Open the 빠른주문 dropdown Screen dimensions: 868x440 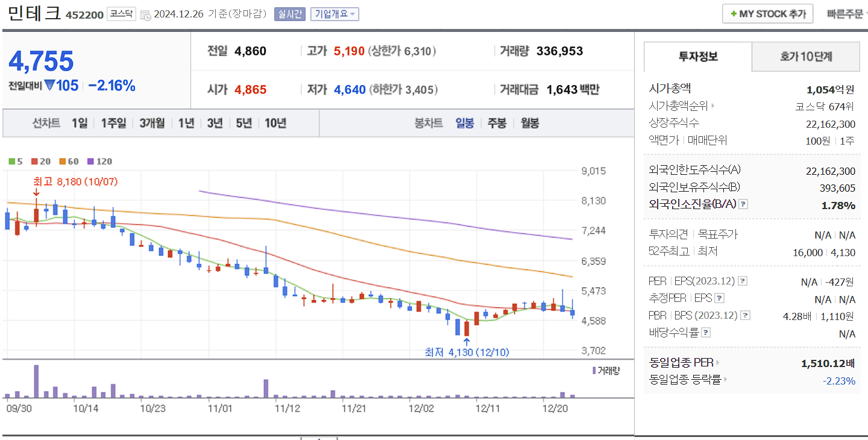846,14
